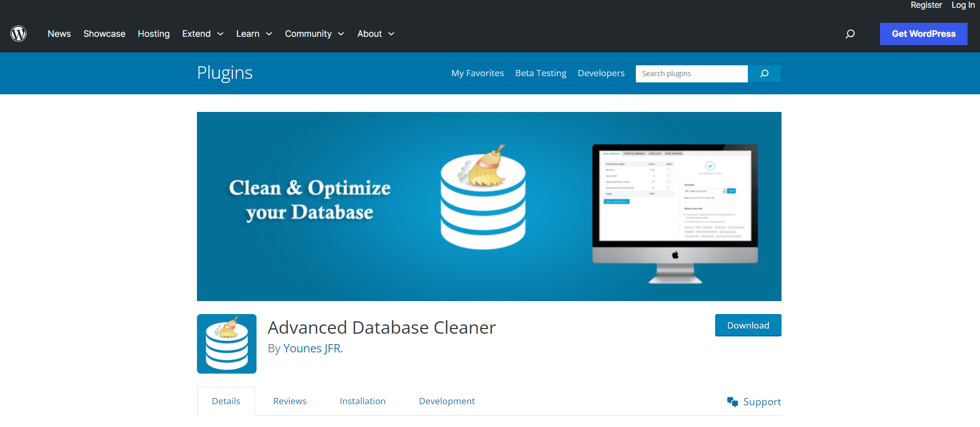Submit plugin search with magnifier button
The image size is (980, 427).
tap(764, 74)
